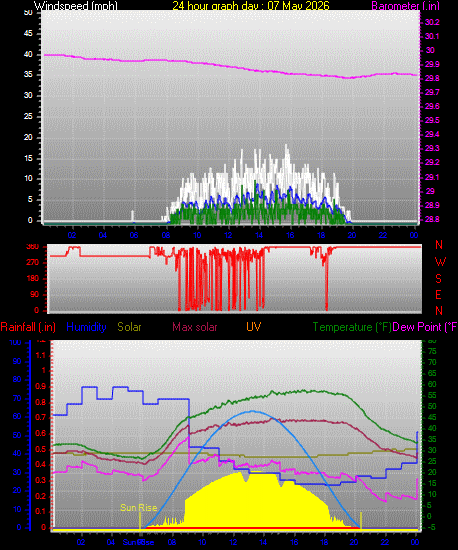Select the UV legend label
The image size is (458, 550).
(x=253, y=327)
